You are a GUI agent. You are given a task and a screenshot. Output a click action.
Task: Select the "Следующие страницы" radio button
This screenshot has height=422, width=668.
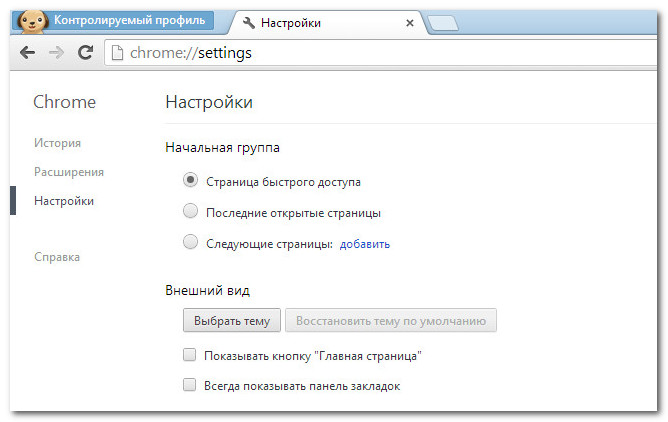(x=190, y=242)
